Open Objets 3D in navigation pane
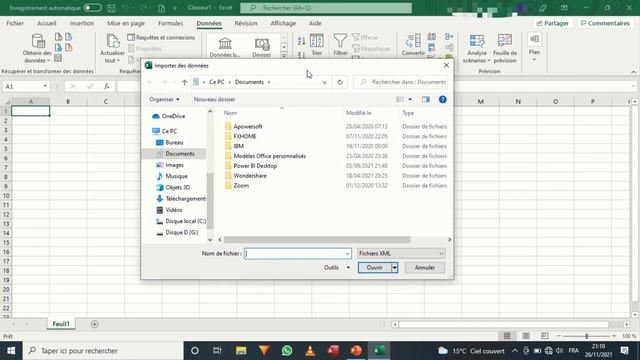This screenshot has width=640, height=360. 173,187
